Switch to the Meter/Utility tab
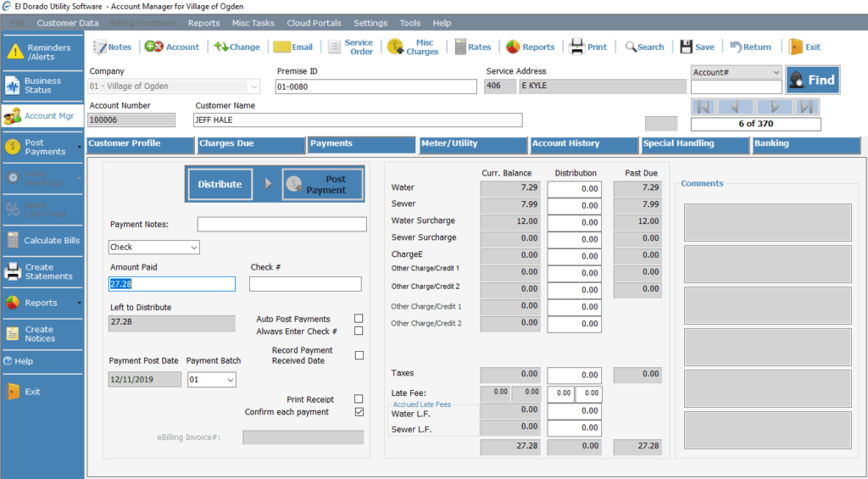Image resolution: width=868 pixels, height=479 pixels. click(x=473, y=144)
